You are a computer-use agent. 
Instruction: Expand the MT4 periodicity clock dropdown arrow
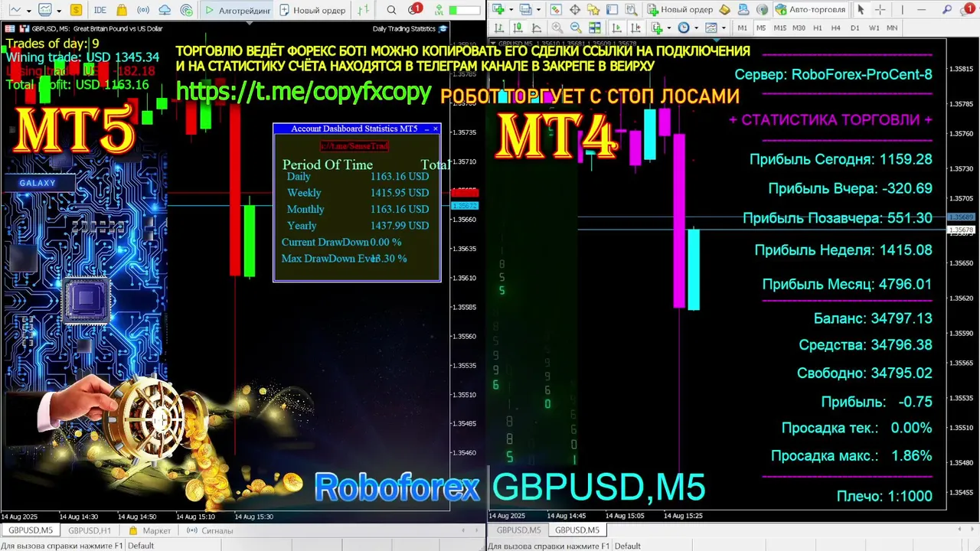click(x=697, y=28)
